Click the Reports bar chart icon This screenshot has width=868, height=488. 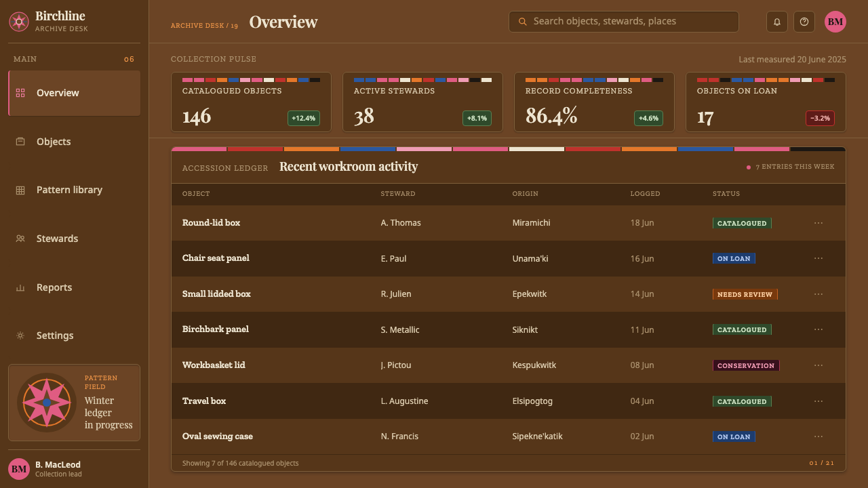20,287
